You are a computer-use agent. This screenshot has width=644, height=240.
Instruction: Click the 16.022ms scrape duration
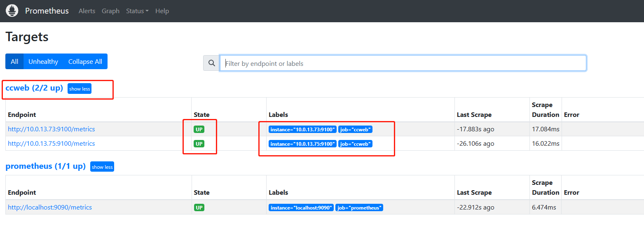click(546, 144)
